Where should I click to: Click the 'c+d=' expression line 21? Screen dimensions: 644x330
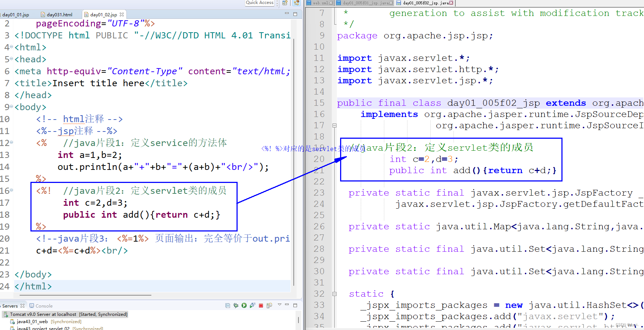82,250
